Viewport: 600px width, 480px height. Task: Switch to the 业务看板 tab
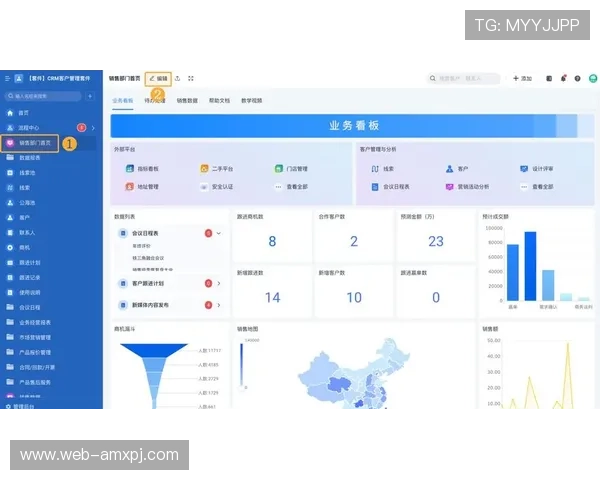tap(122, 101)
